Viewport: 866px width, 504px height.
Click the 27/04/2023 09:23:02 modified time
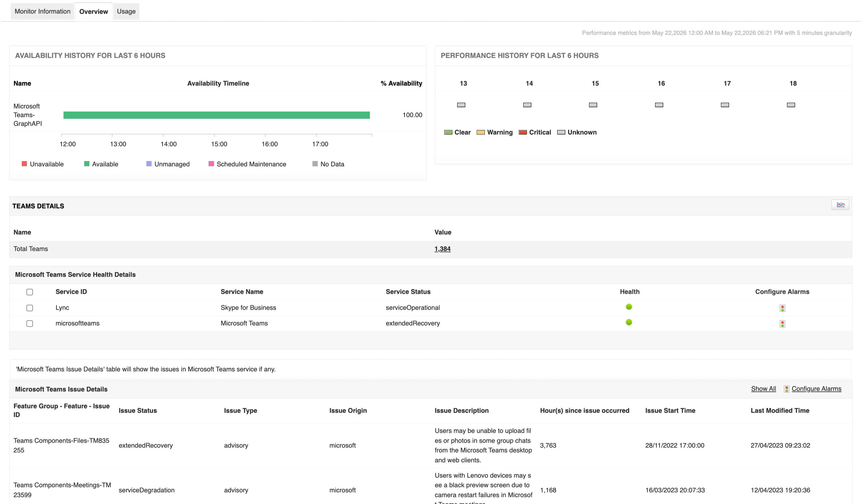(x=780, y=445)
